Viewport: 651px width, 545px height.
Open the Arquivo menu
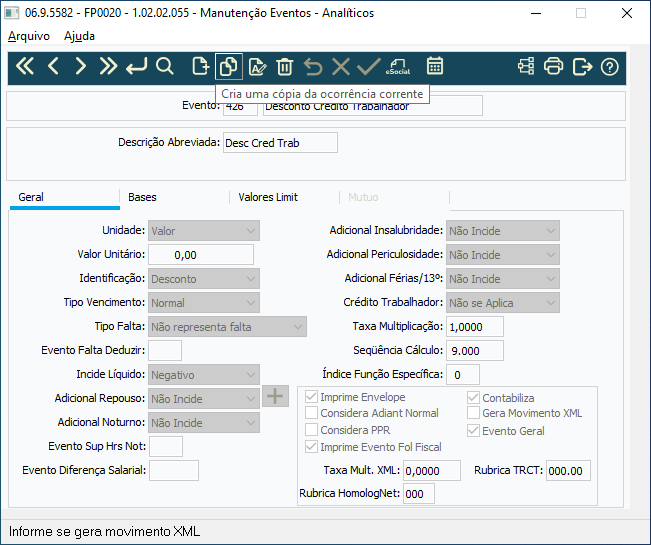point(29,36)
